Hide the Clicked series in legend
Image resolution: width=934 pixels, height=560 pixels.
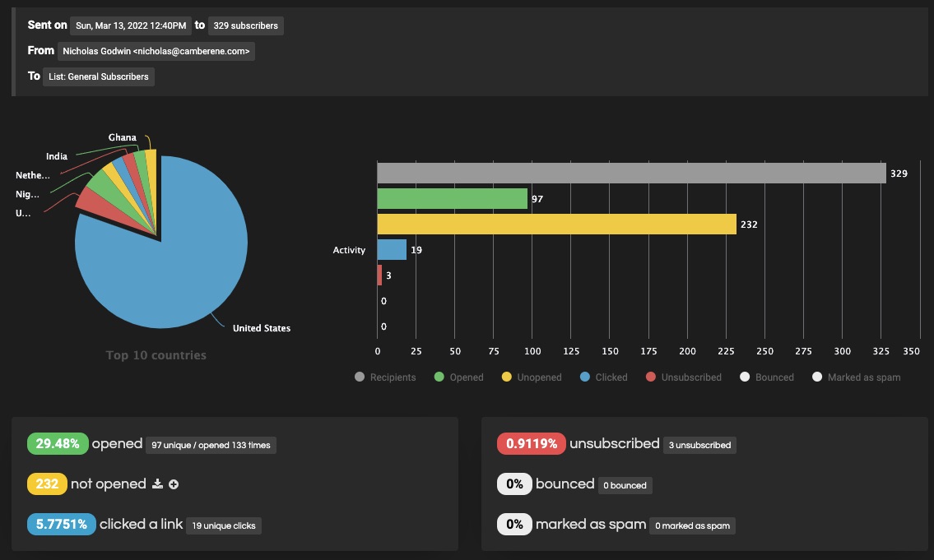(x=603, y=377)
